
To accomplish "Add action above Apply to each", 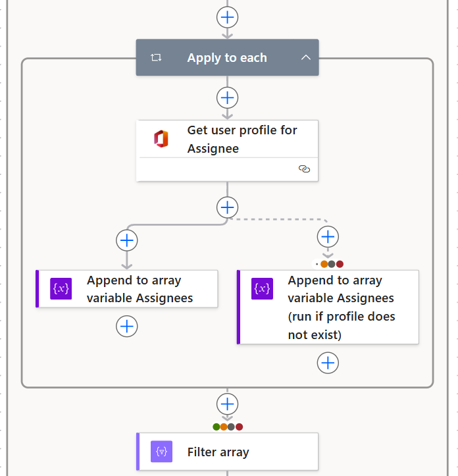I will coord(227,17).
